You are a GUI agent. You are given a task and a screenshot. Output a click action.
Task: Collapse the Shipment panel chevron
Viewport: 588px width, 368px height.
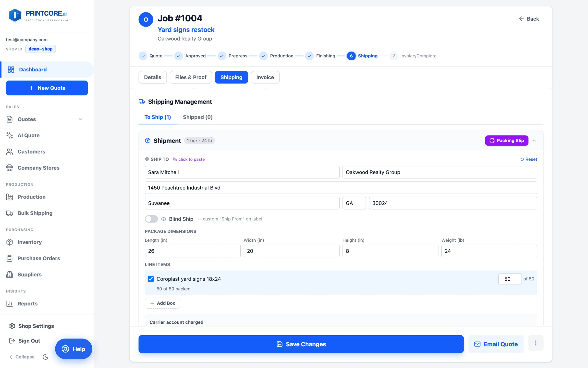[534, 141]
